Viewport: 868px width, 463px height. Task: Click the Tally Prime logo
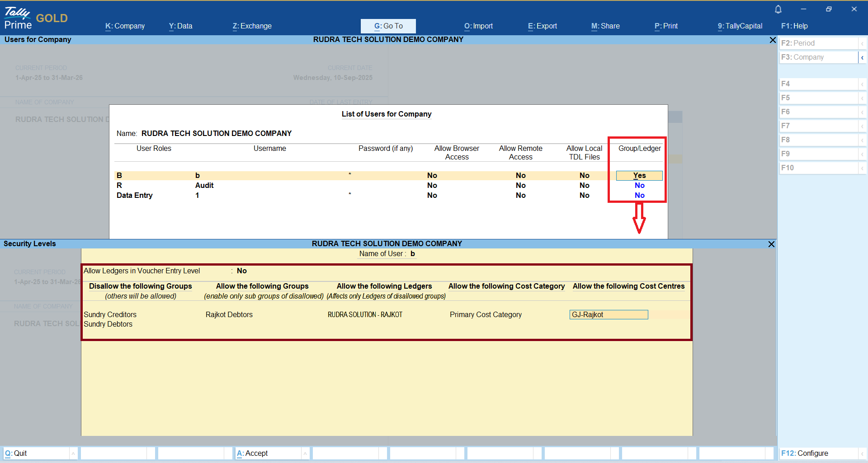click(x=18, y=18)
